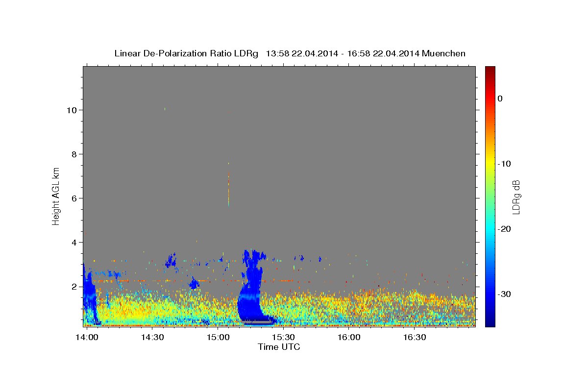Click the height label 8
Viewport: 588px width, 392px height.
click(75, 154)
